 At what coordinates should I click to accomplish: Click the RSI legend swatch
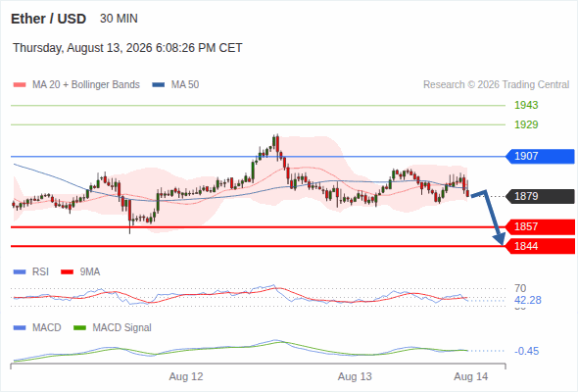(20, 272)
